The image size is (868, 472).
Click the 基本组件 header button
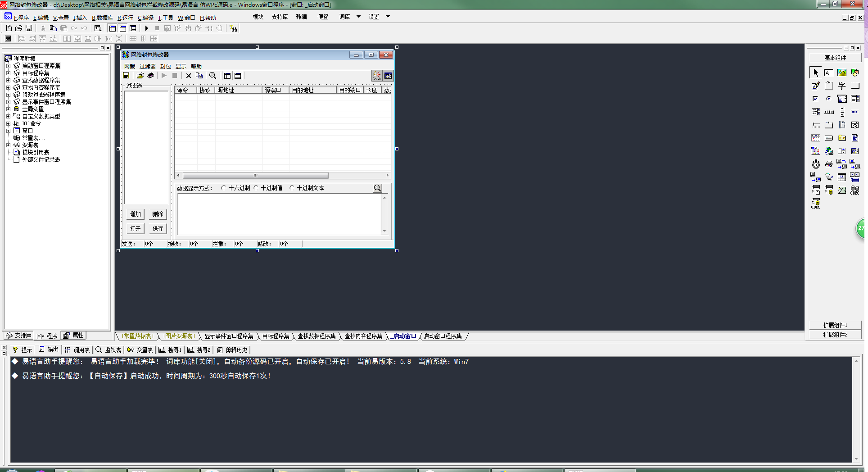835,58
